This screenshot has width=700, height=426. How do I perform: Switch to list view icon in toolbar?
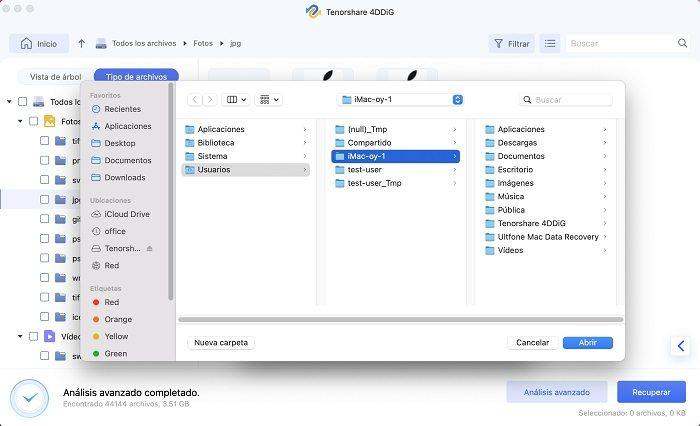pos(550,43)
